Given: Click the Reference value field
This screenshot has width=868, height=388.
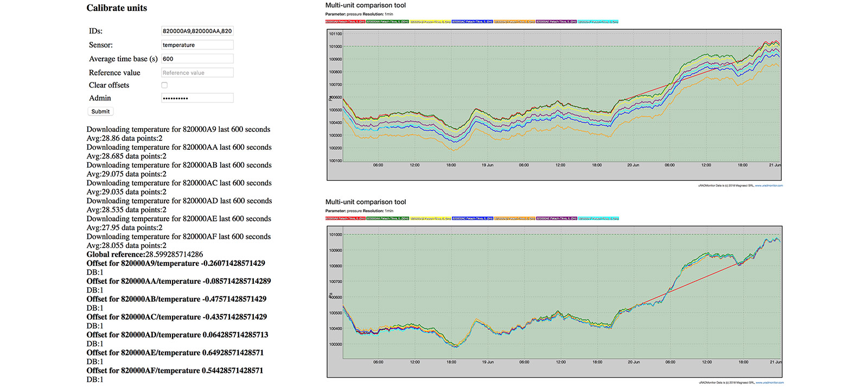Looking at the screenshot, I should point(197,73).
